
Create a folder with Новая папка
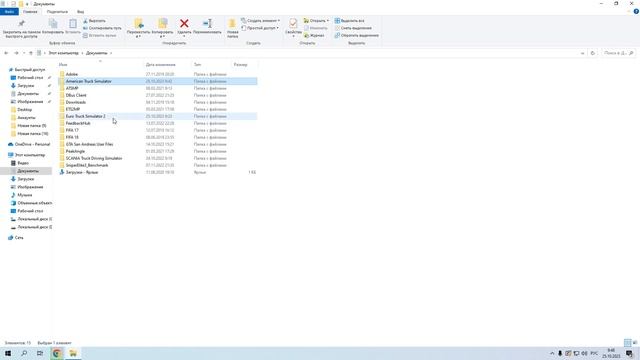point(233,28)
